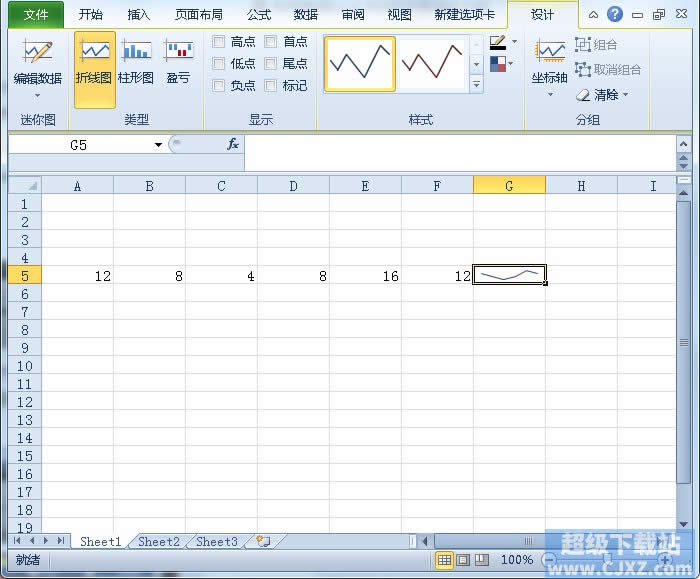Screen dimensions: 700x579
Task: Enable the 首点 first point checkbox
Action: [271, 42]
